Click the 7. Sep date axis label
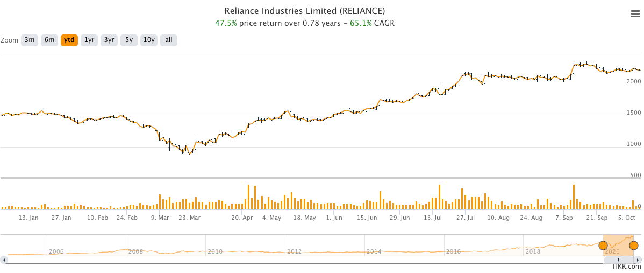This screenshot has height=273, width=644. point(564,218)
